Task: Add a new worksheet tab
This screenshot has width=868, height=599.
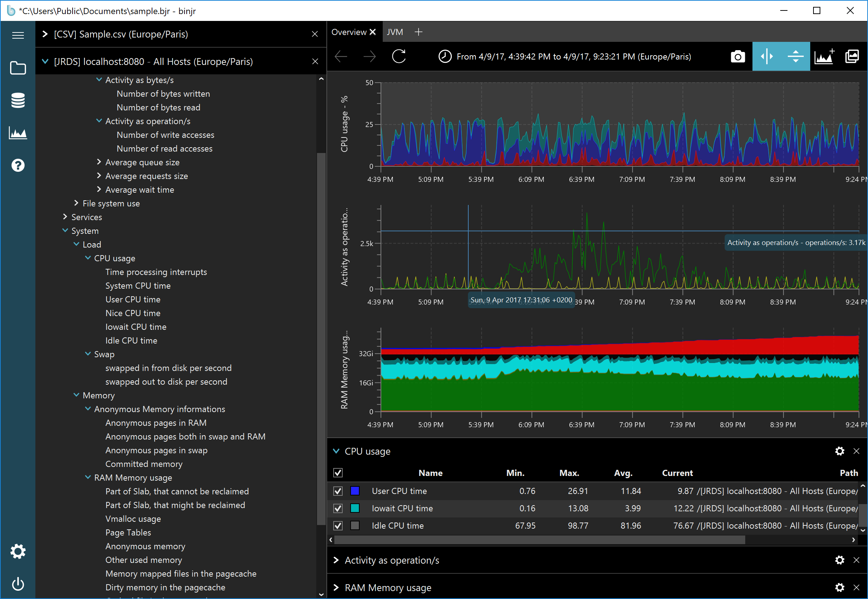Action: [x=418, y=32]
